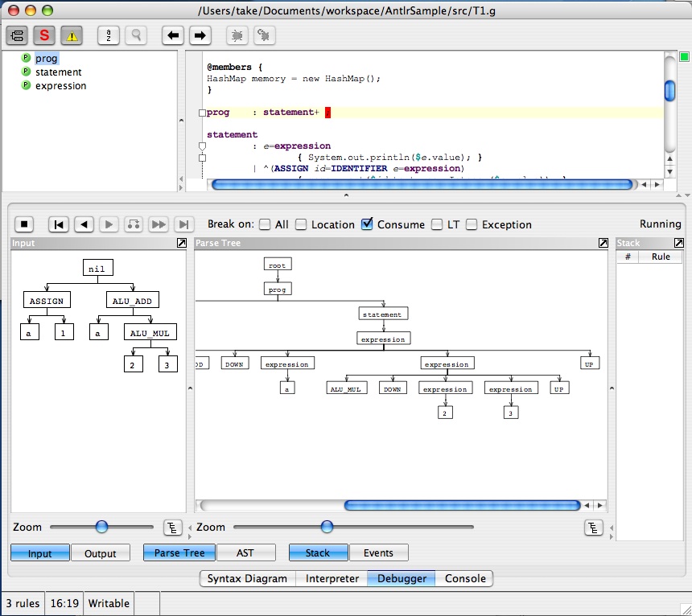Click the syntax diagram toolbar icon

click(x=16, y=35)
